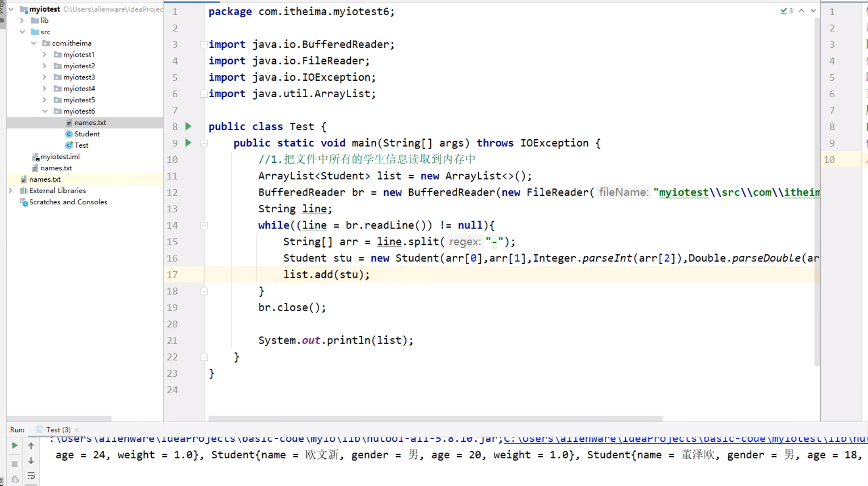The image size is (868, 486).
Task: Open the Student class in project tree
Action: [87, 134]
